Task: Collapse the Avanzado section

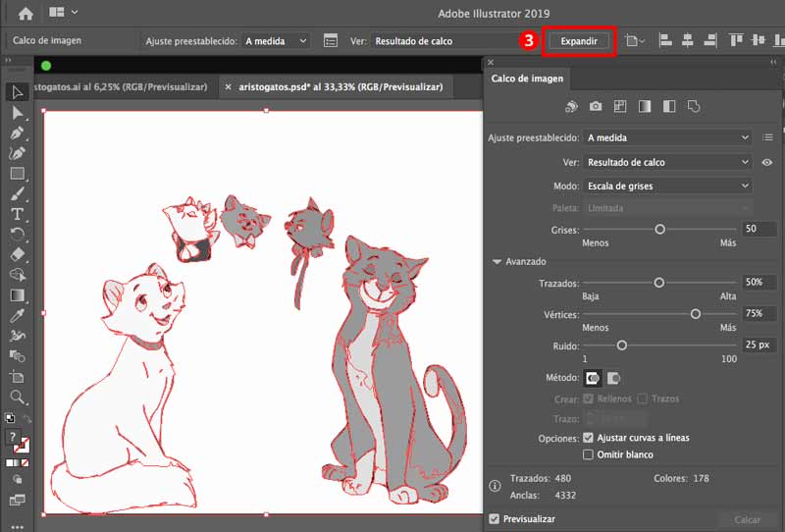Action: [497, 261]
